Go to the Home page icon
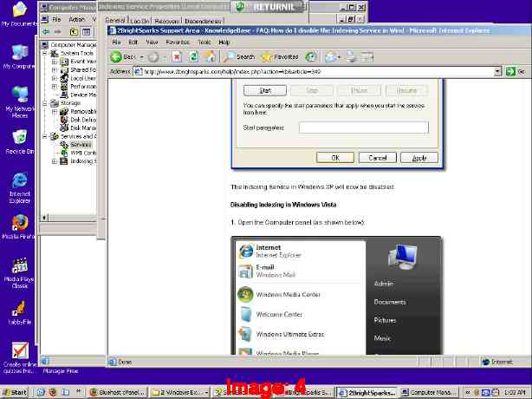 click(210, 57)
